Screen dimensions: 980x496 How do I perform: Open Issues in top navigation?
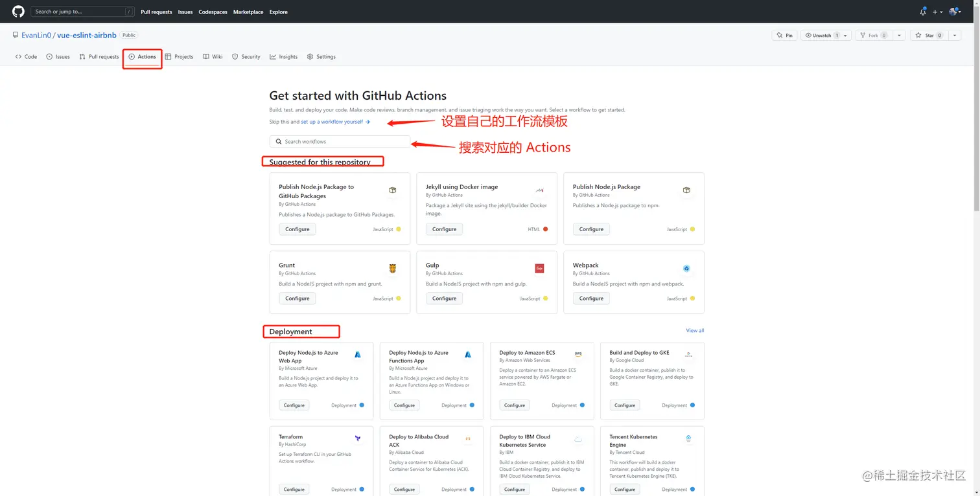tap(185, 12)
